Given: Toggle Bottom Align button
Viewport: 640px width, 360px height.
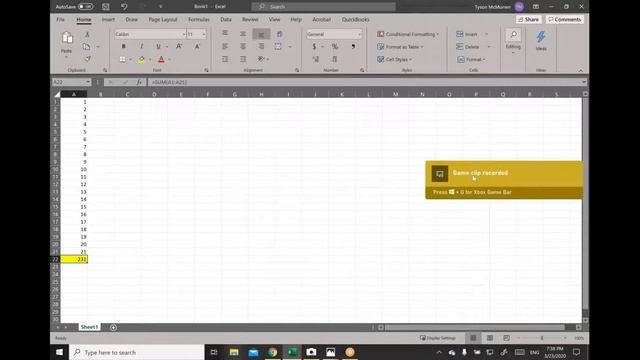Looking at the screenshot, I should coord(261,34).
